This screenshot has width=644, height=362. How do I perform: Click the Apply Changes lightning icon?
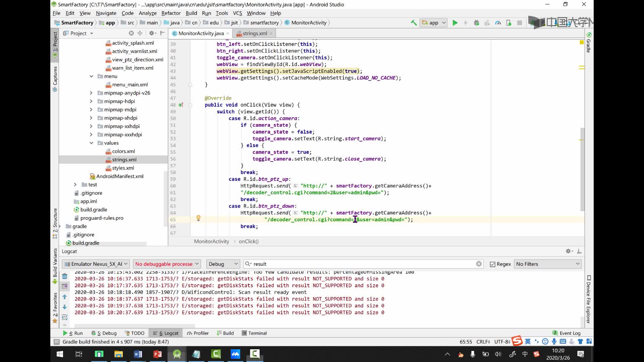coord(466,23)
